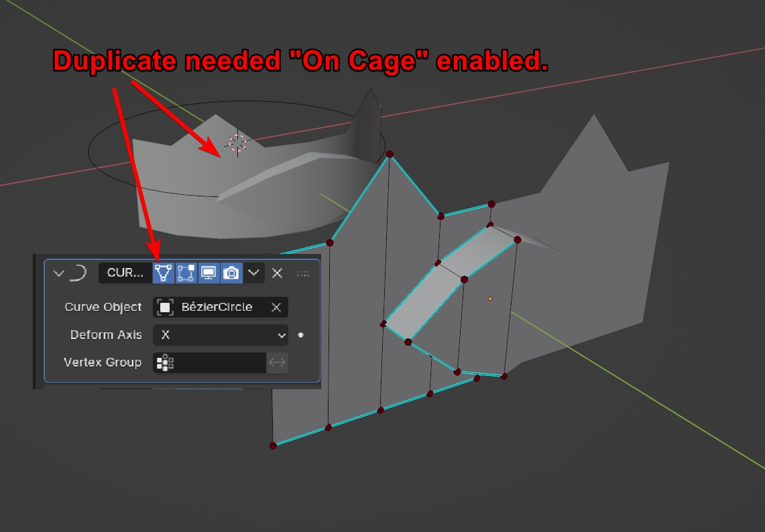The width and height of the screenshot is (765, 532).
Task: Collapse the Curve modifier panel
Action: click(x=58, y=273)
